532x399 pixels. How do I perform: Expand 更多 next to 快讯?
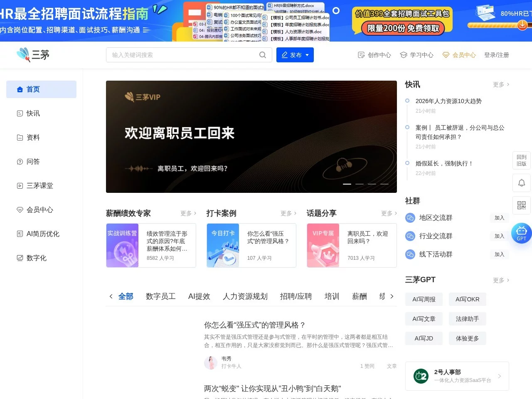pos(500,84)
